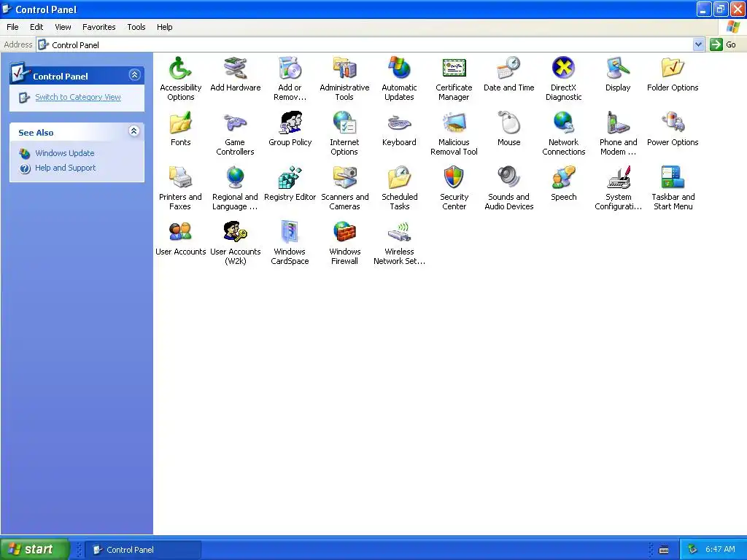The height and width of the screenshot is (560, 747).
Task: Collapse the See Also sidebar section
Action: point(134,131)
